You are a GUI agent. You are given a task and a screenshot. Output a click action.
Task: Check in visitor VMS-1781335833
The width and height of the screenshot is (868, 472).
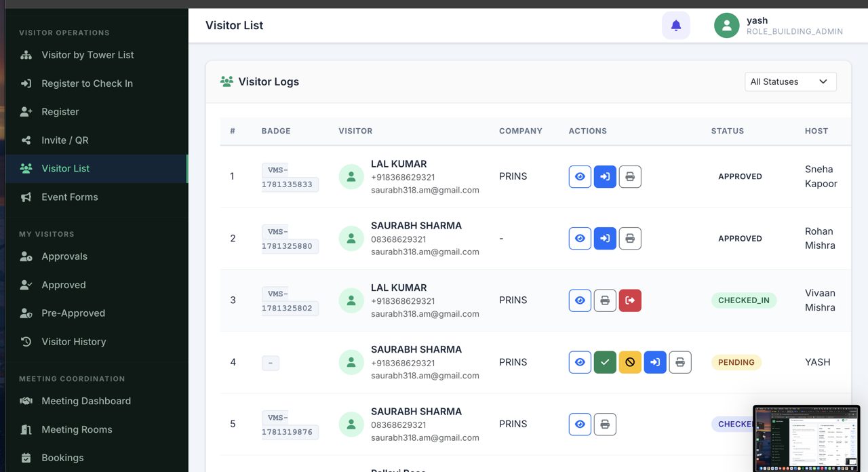(605, 176)
